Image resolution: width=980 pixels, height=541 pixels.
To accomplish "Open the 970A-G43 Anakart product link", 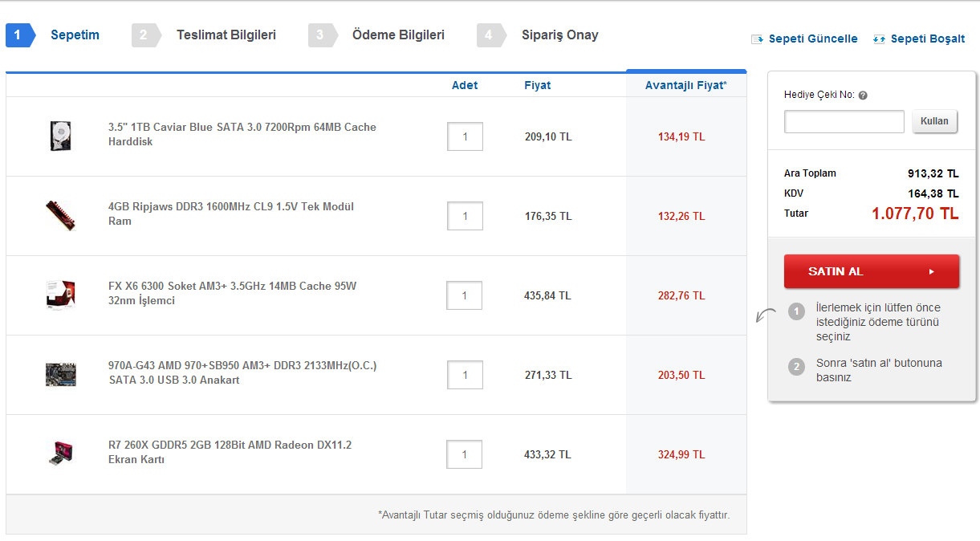I will (x=242, y=372).
